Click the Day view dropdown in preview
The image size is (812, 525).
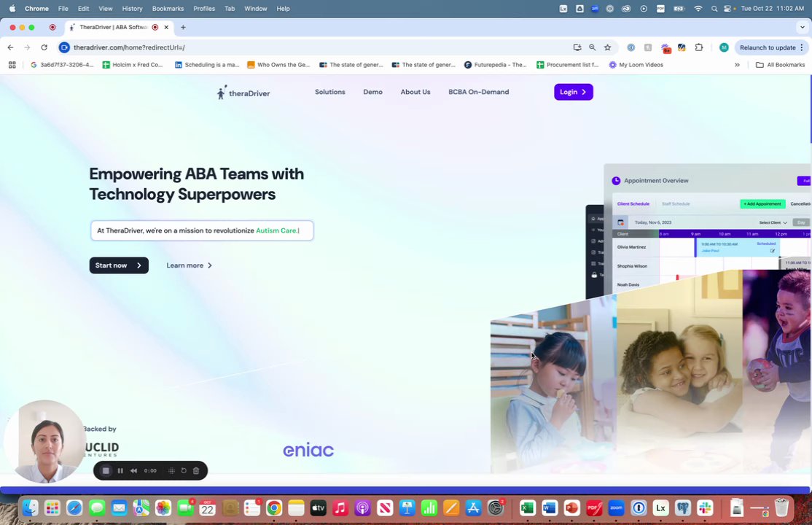[x=801, y=223]
